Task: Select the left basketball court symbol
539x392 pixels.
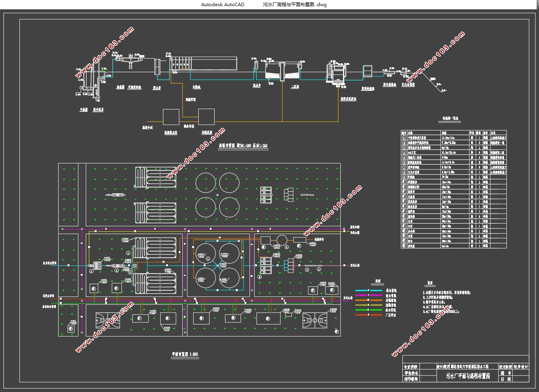Action: tap(108, 321)
